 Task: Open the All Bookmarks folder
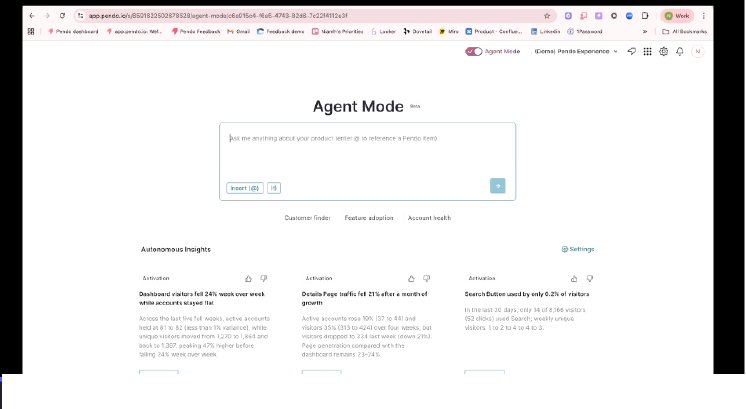coord(685,31)
